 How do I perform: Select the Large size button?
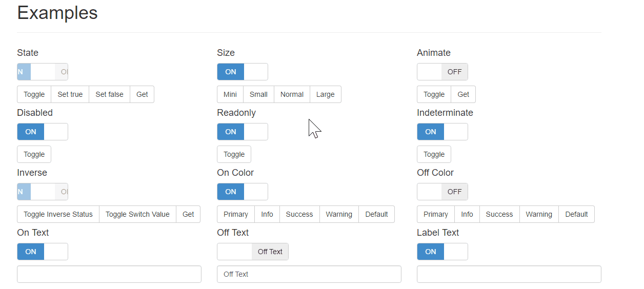326,94
